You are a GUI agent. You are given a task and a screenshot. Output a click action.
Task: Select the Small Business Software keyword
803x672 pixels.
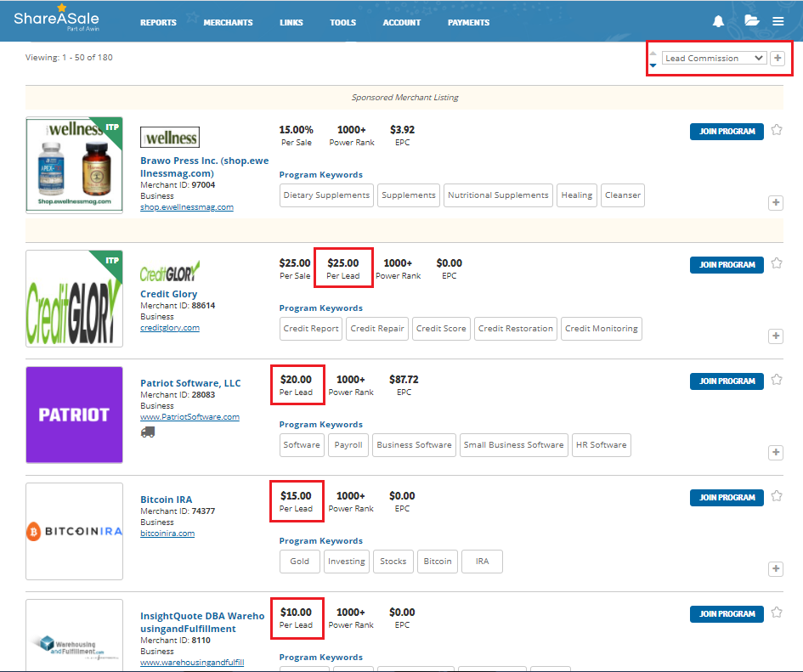[x=513, y=444]
